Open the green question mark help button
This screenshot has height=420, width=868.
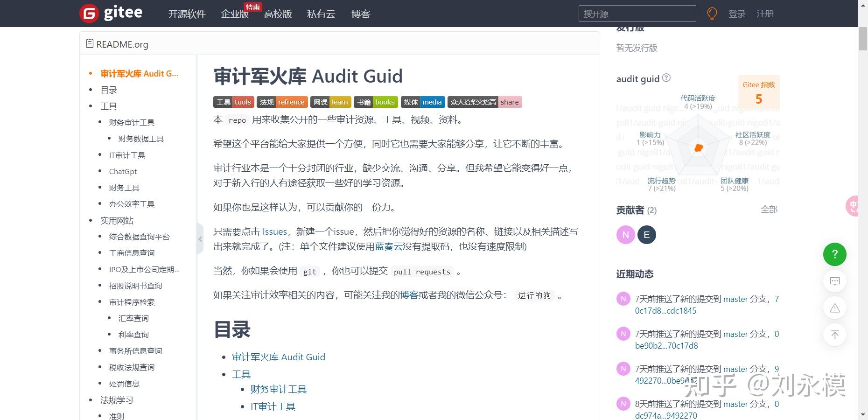pos(834,254)
